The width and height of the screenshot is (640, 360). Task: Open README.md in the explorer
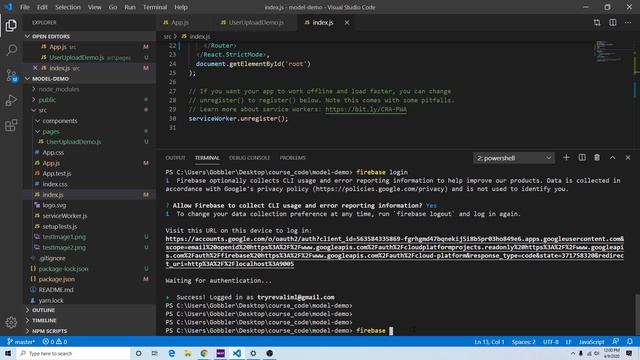(x=56, y=290)
